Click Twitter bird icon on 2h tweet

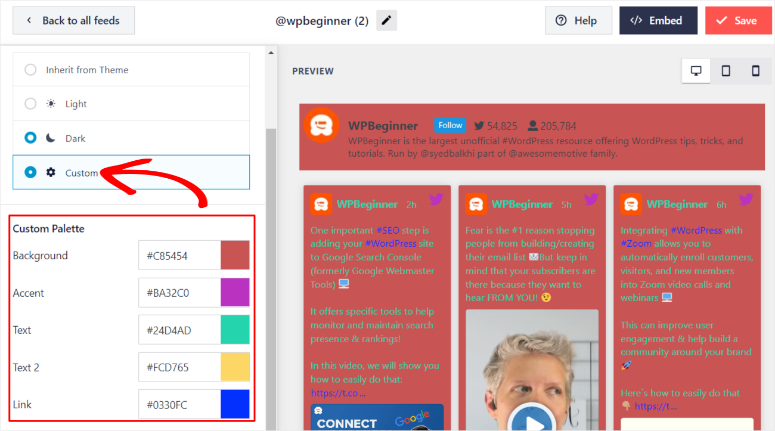point(435,199)
